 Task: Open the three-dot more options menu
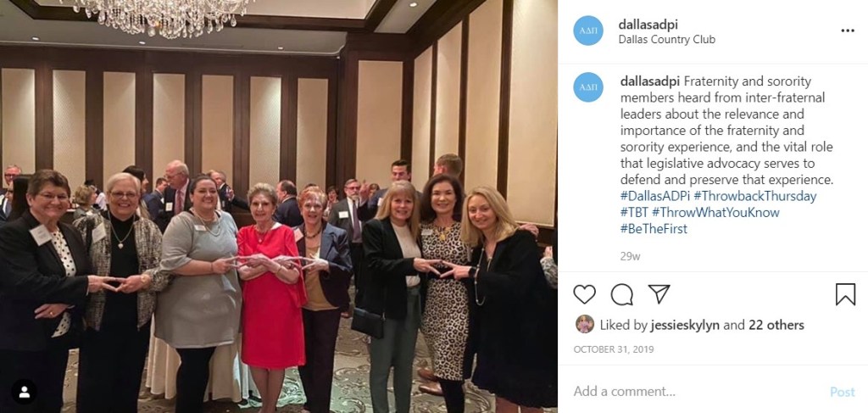click(x=848, y=31)
